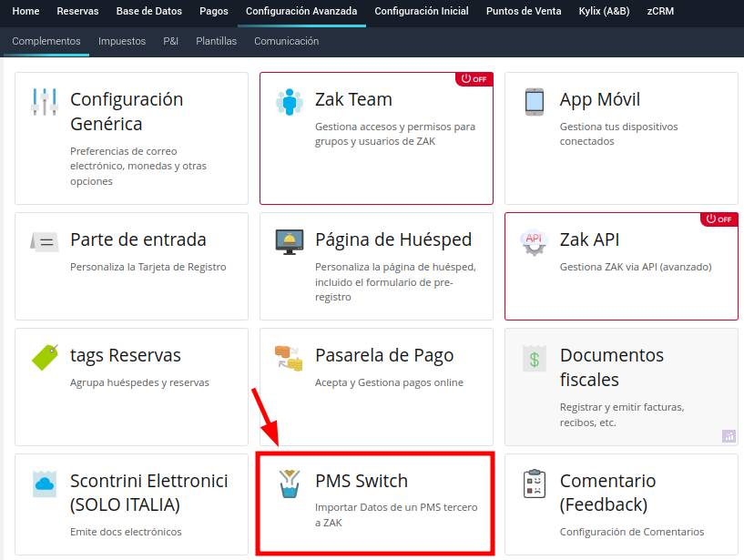The image size is (744, 560).
Task: Click the Scontrini Elettronici cloud icon
Action: [x=45, y=484]
